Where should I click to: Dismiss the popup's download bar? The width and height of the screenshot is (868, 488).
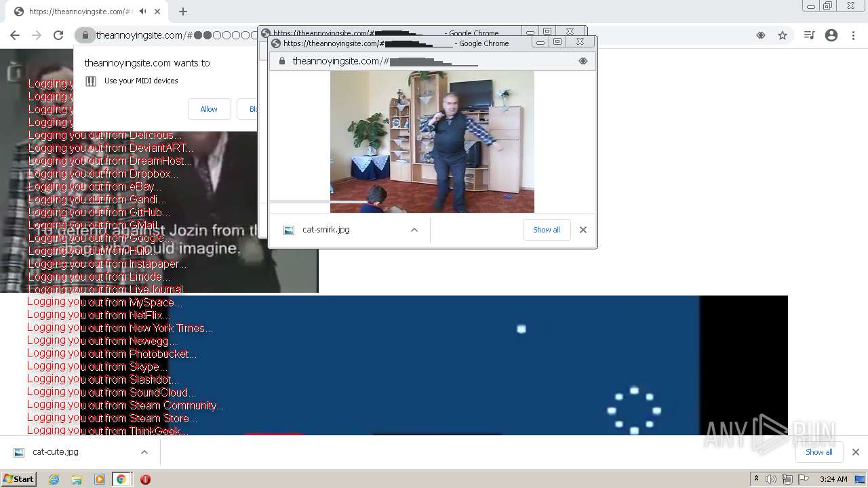[x=583, y=230]
